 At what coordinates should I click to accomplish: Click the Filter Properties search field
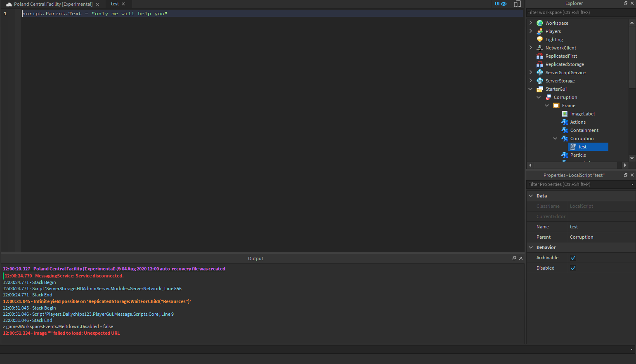pyautogui.click(x=578, y=185)
